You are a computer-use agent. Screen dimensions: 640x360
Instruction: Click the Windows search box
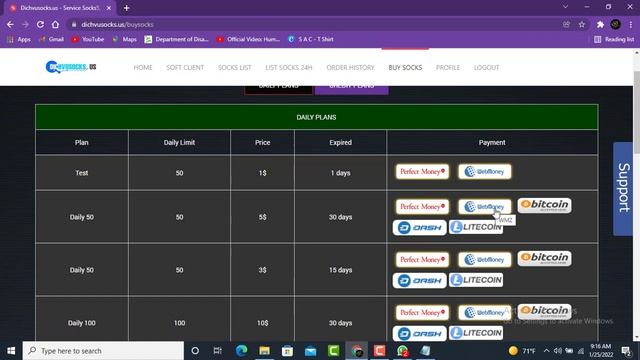pyautogui.click(x=103, y=351)
